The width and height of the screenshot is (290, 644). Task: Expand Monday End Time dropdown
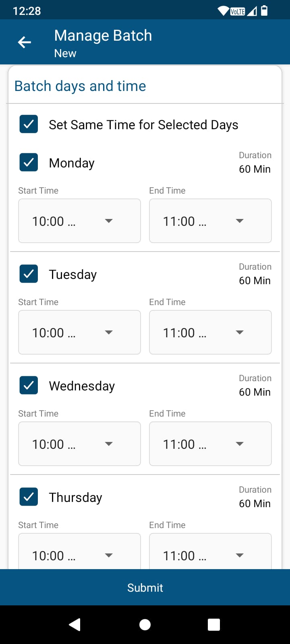coord(210,221)
